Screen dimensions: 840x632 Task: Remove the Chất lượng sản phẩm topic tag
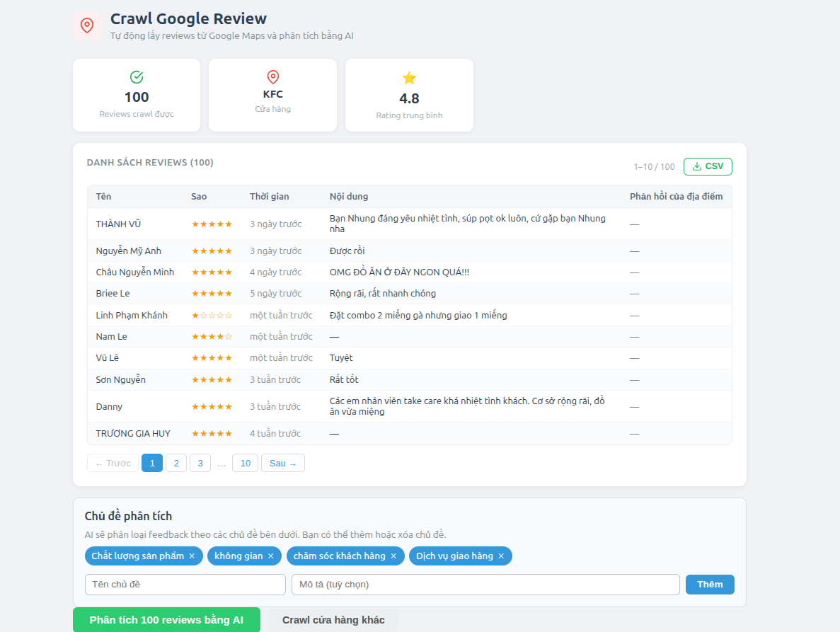pyautogui.click(x=192, y=556)
